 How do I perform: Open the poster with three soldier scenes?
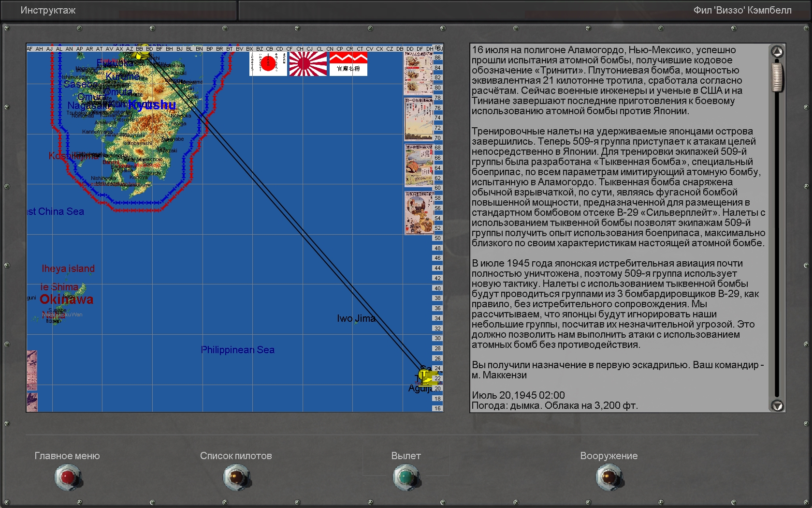click(x=419, y=73)
